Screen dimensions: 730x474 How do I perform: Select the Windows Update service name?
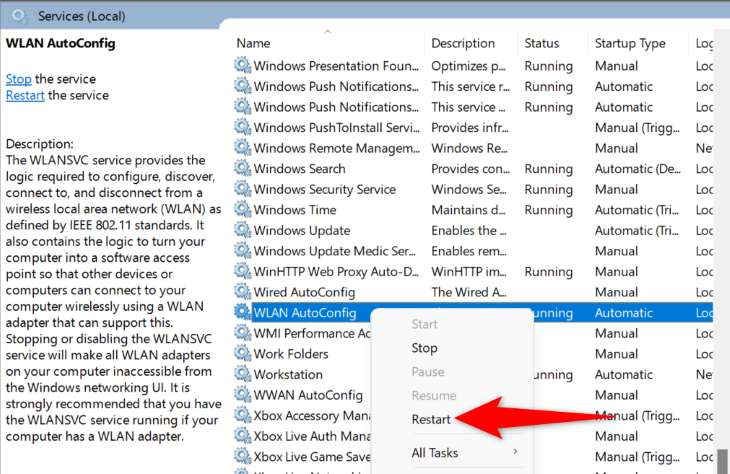point(302,230)
